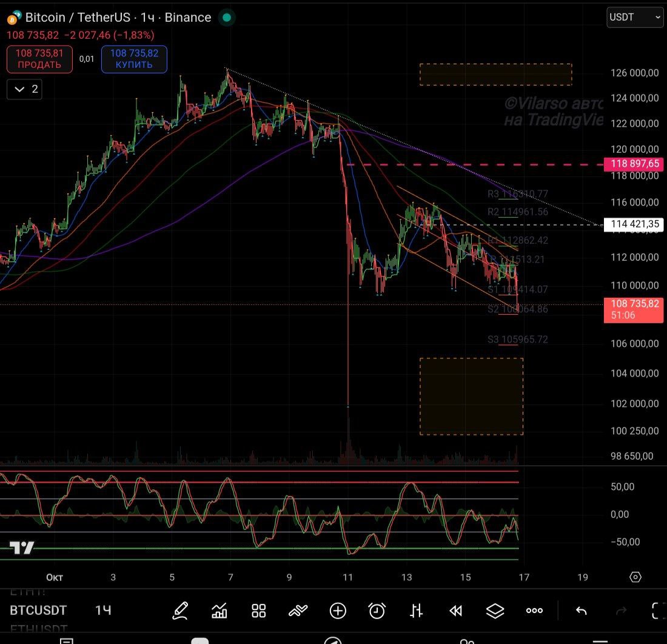Click the 118 897,65 pink price label
Screen dimensions: 667x644
(x=634, y=164)
